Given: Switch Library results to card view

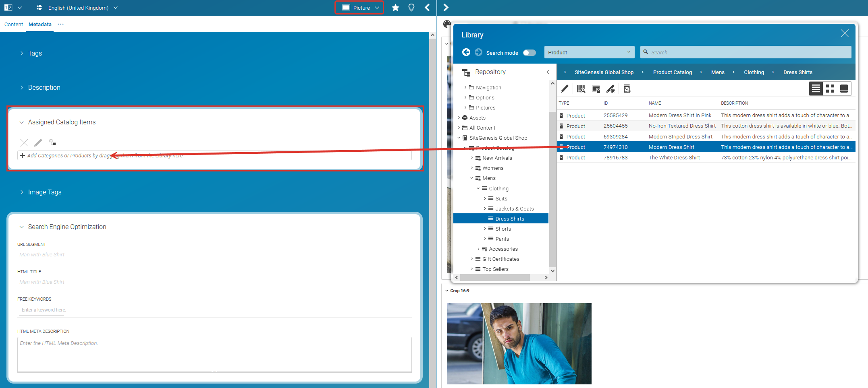Looking at the screenshot, I should (x=844, y=89).
